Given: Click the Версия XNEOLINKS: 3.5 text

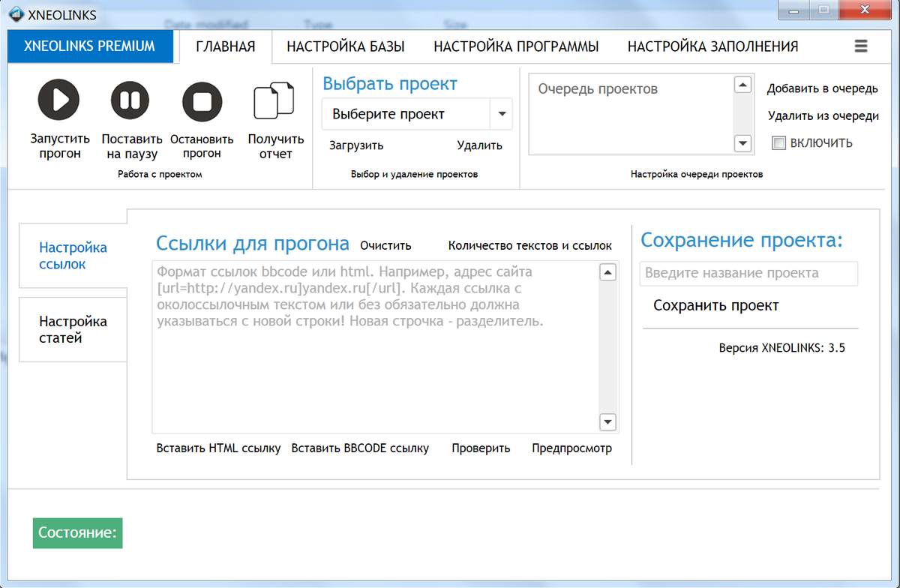Looking at the screenshot, I should tap(781, 348).
